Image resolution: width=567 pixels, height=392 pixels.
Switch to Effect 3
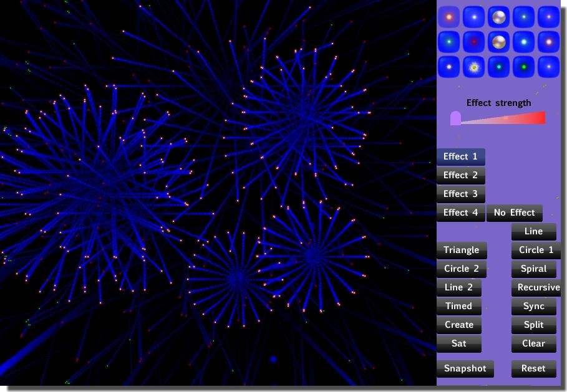(x=461, y=194)
